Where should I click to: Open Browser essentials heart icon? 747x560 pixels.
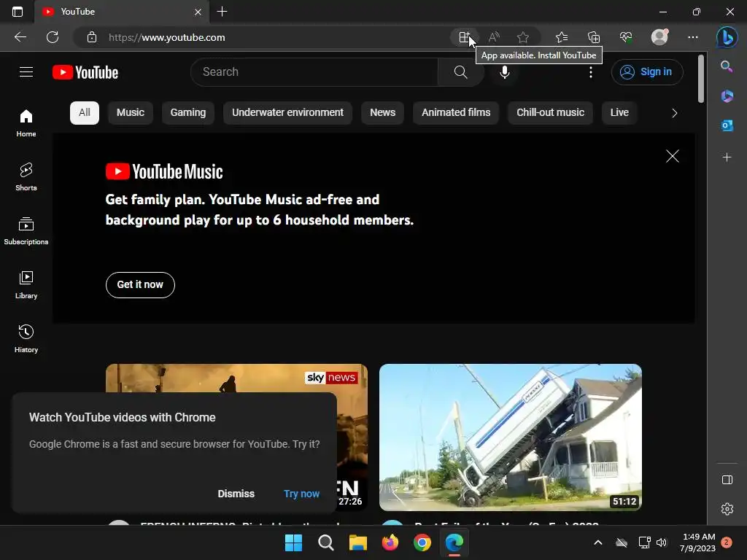[625, 37]
